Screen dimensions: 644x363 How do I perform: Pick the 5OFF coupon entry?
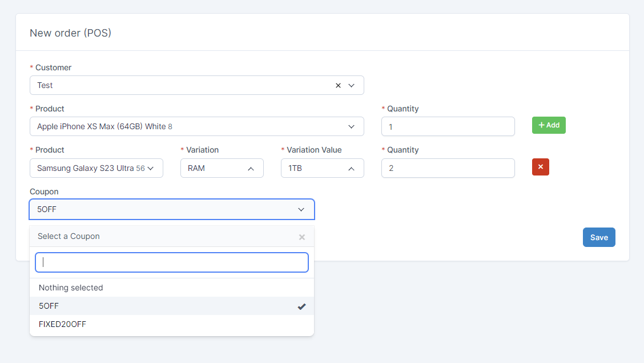[49, 306]
